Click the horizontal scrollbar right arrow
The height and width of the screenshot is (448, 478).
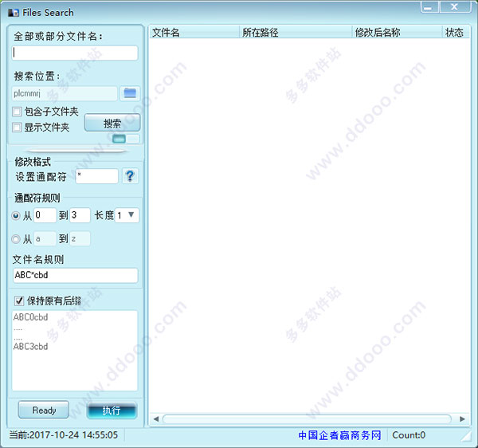[462, 419]
